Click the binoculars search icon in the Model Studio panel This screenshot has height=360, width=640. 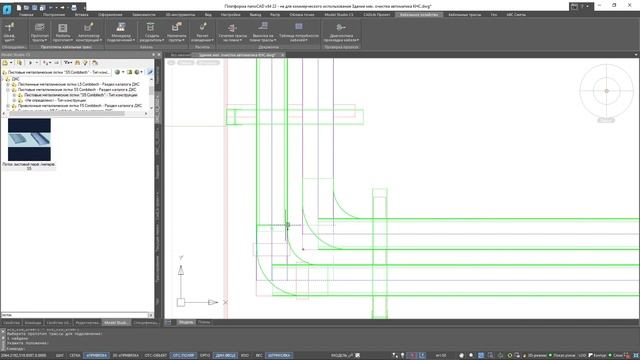click(78, 63)
